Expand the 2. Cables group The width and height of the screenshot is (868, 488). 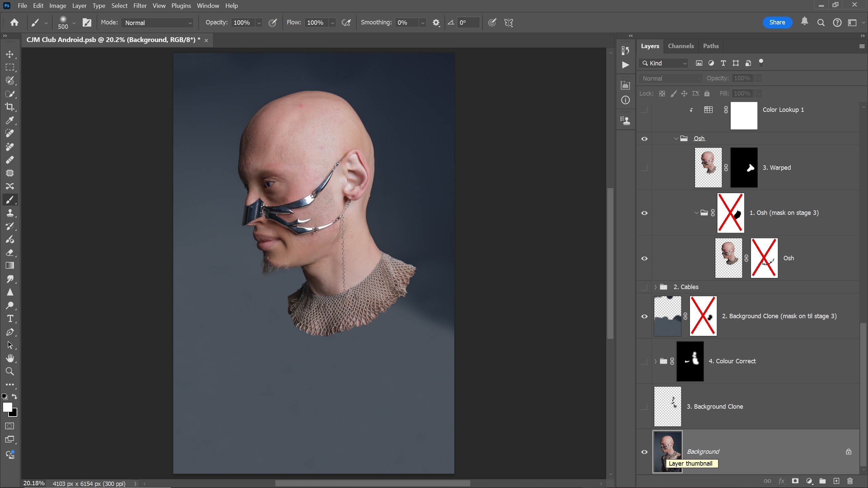click(x=655, y=287)
